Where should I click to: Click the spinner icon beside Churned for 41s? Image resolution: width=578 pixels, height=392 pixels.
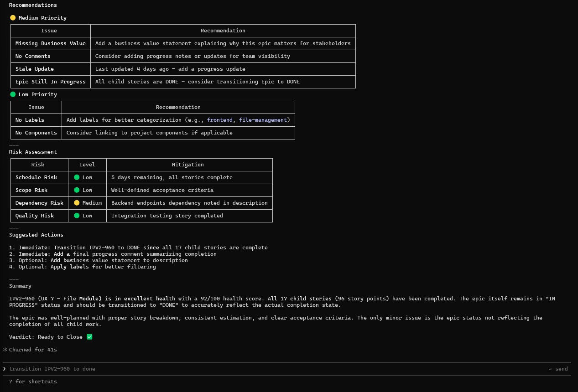[5, 350]
